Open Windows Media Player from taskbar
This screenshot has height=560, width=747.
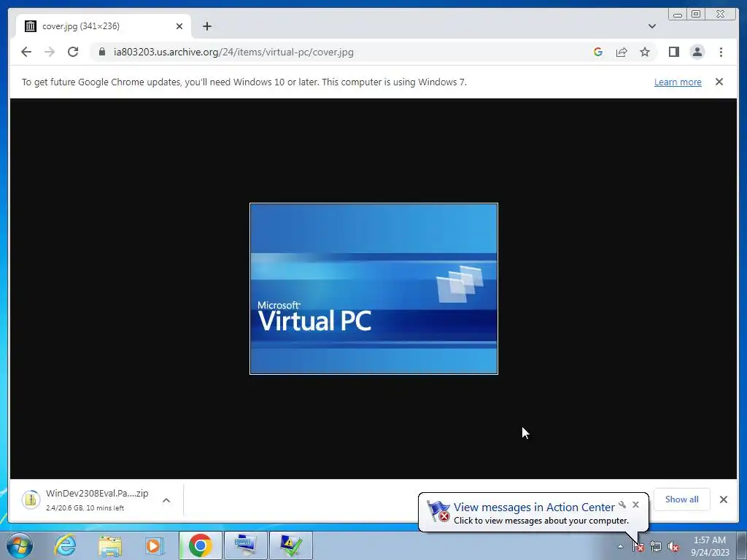[x=154, y=545]
